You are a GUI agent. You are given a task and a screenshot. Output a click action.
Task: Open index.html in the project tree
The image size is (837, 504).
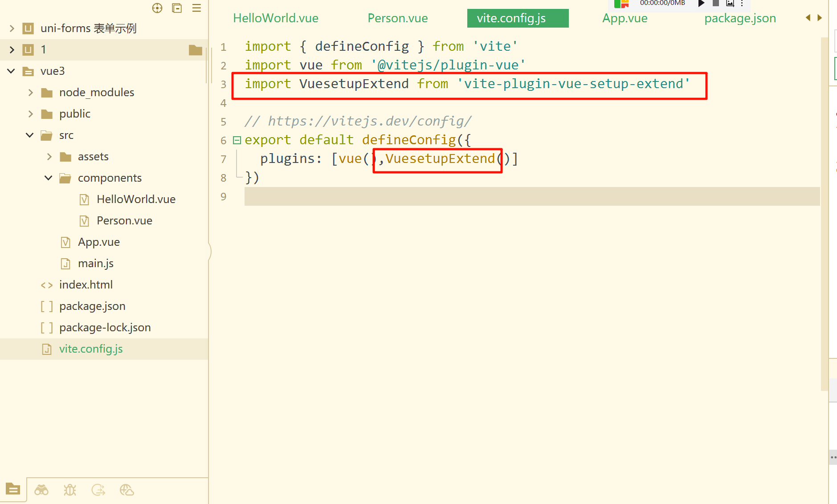pyautogui.click(x=86, y=285)
